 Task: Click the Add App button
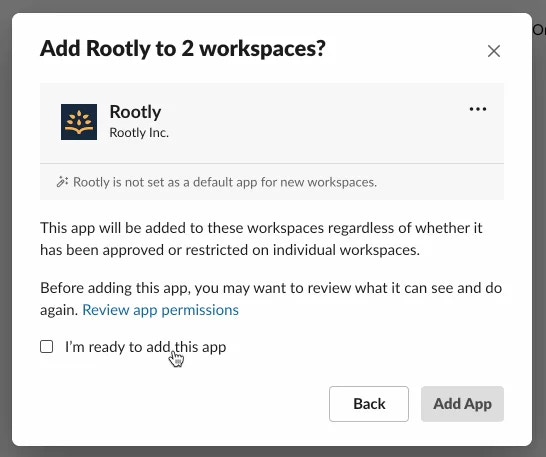pyautogui.click(x=462, y=404)
